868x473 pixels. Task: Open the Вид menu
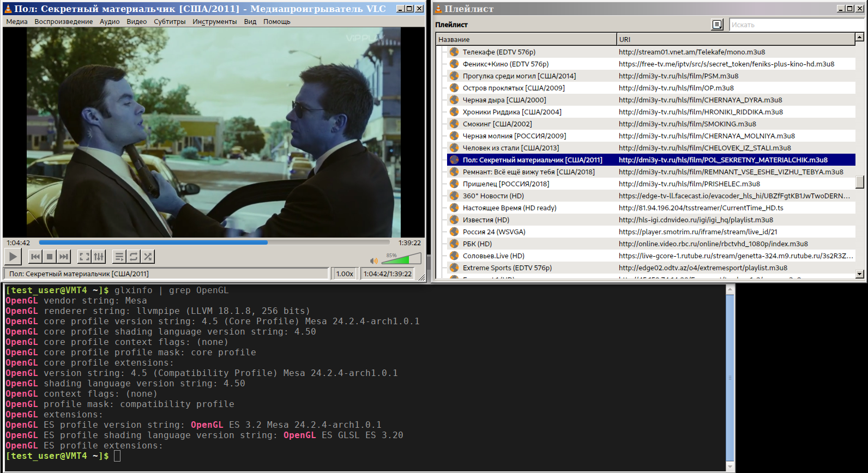point(250,22)
